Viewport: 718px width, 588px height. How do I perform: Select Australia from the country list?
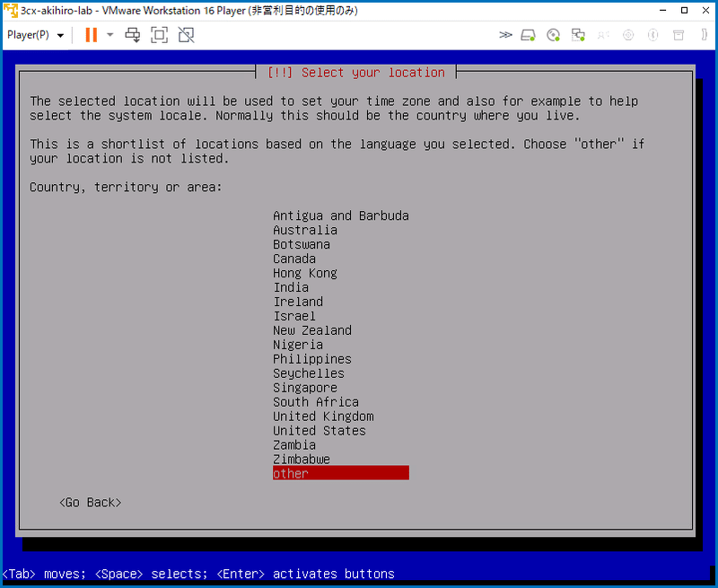pyautogui.click(x=341, y=230)
